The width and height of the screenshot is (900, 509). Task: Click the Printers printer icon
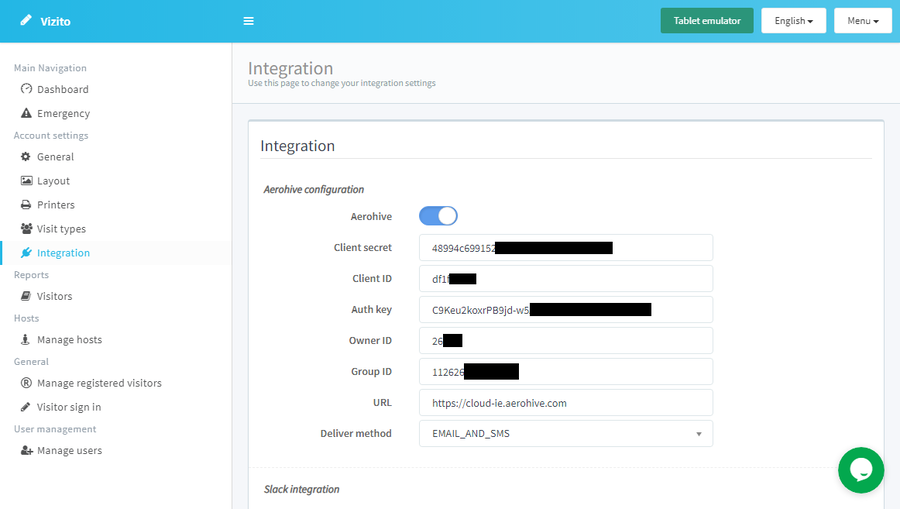pyautogui.click(x=27, y=205)
